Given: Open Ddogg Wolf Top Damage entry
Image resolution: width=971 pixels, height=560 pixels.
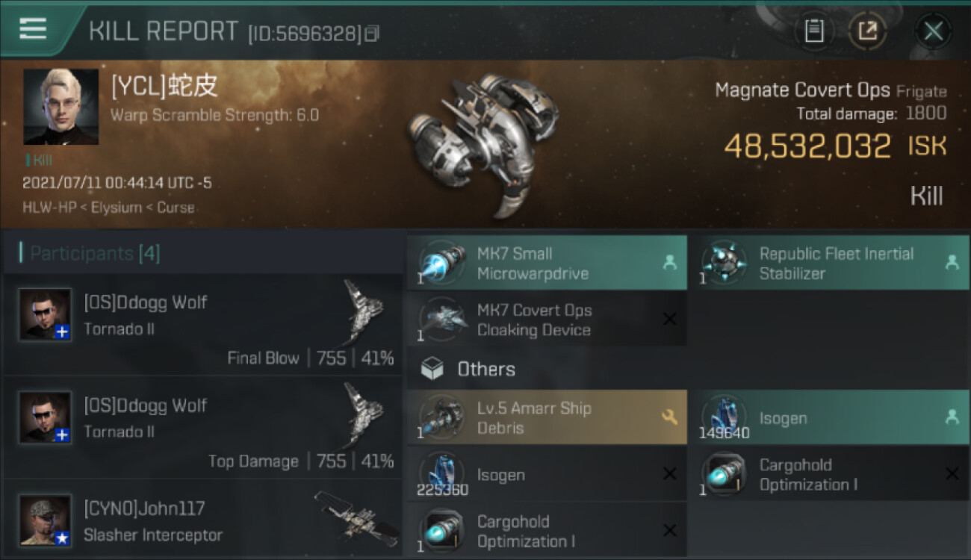Looking at the screenshot, I should click(203, 428).
